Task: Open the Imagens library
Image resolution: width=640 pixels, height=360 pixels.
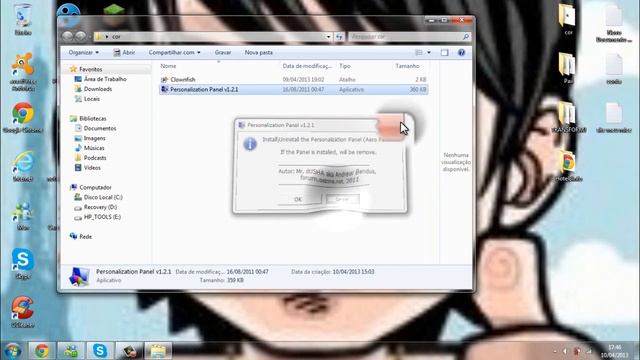Action: point(94,138)
